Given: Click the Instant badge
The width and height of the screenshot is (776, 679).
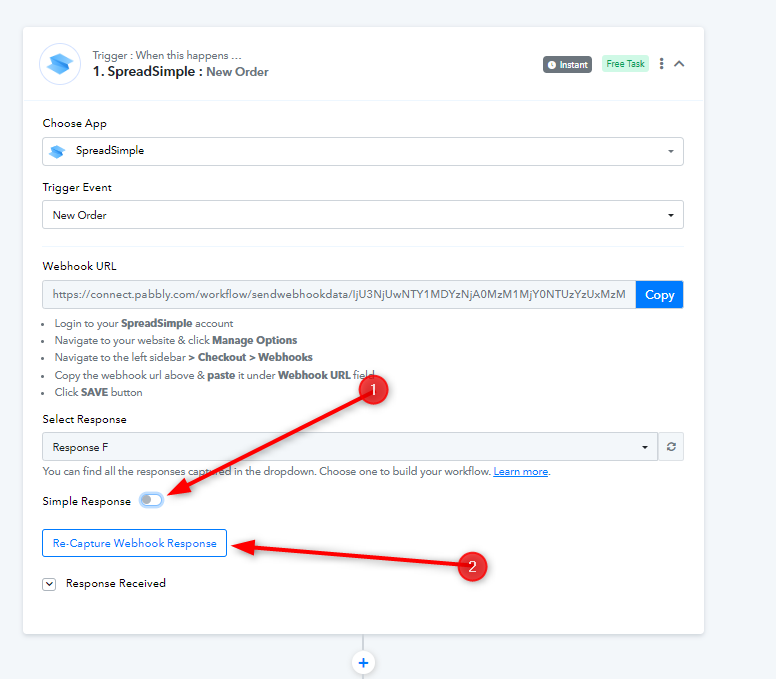Looking at the screenshot, I should tap(567, 64).
